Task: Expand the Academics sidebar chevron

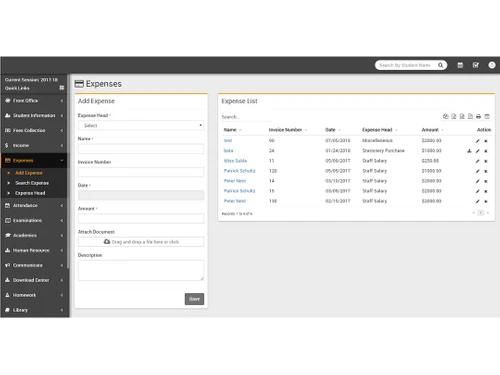Action: point(62,235)
